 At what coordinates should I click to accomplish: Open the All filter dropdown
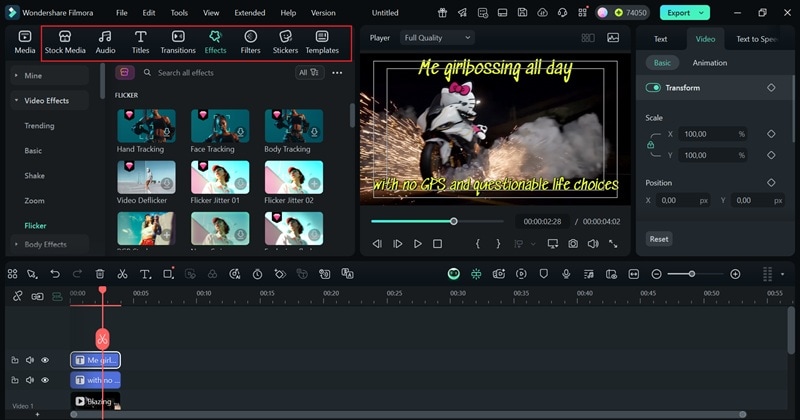[x=309, y=73]
